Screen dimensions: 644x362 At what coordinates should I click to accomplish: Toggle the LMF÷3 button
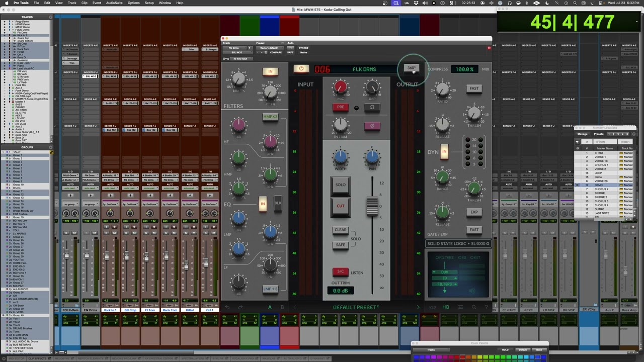pyautogui.click(x=270, y=289)
